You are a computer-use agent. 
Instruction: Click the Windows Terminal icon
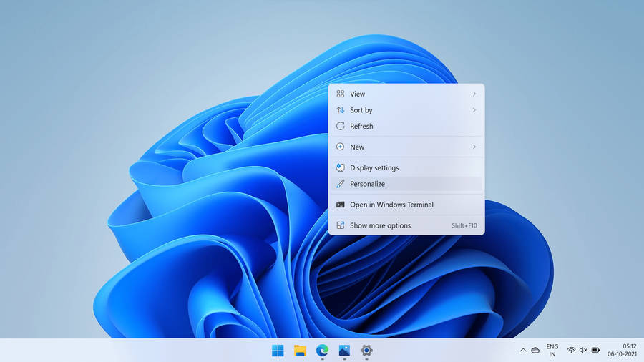click(341, 205)
